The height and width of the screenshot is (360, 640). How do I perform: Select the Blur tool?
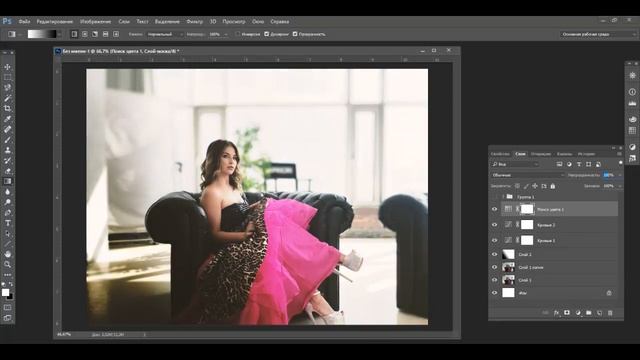pos(7,191)
